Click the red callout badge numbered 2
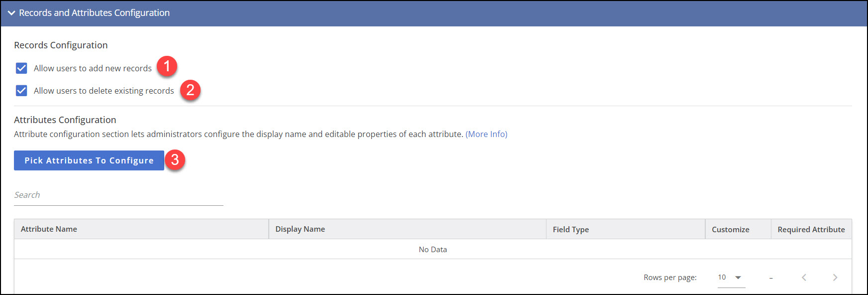The image size is (868, 295). point(190,90)
